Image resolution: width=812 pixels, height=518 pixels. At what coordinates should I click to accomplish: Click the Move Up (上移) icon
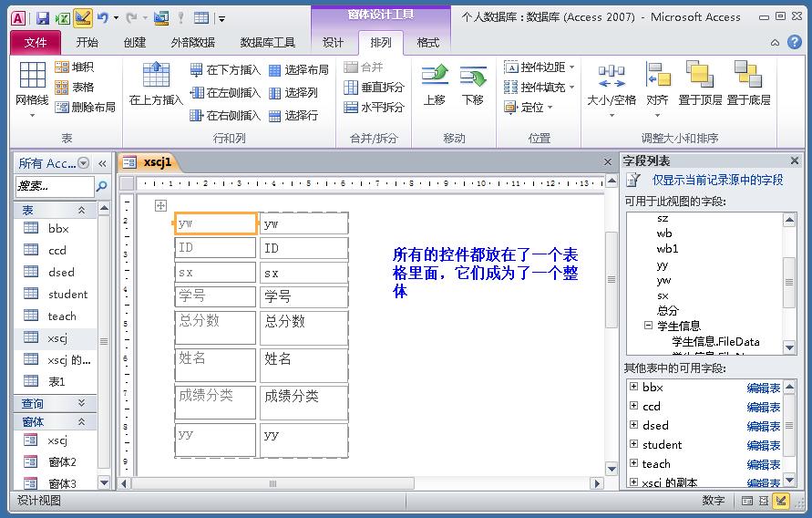(434, 77)
